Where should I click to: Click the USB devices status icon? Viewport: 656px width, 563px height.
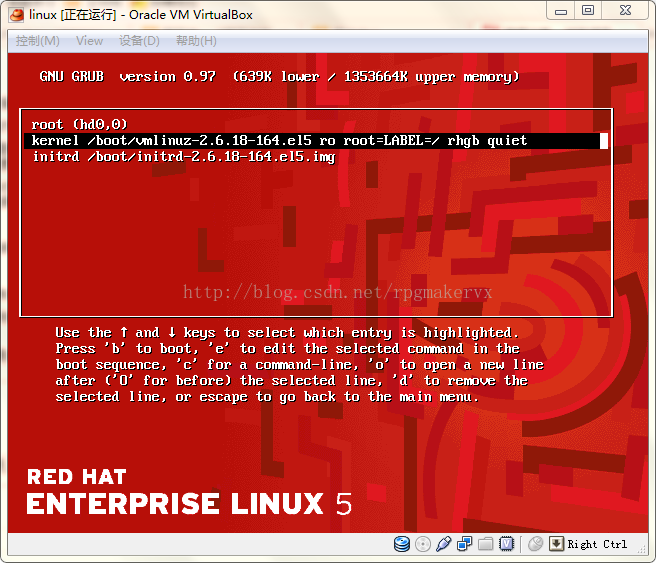[443, 544]
